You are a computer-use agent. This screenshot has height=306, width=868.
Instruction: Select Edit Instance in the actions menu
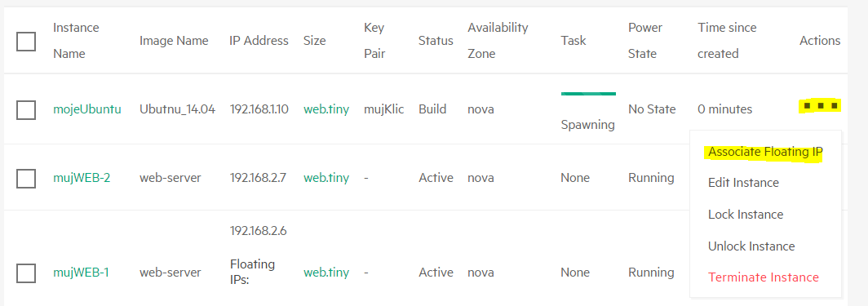pos(743,183)
